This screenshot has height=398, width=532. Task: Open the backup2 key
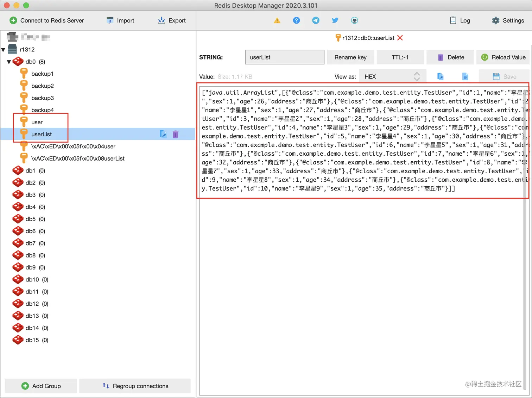click(42, 86)
